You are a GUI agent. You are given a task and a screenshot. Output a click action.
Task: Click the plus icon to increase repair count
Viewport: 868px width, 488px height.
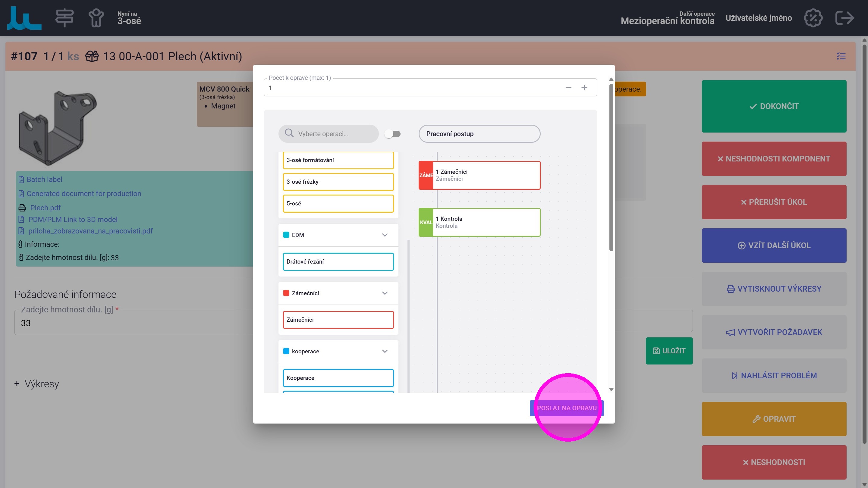tap(584, 88)
